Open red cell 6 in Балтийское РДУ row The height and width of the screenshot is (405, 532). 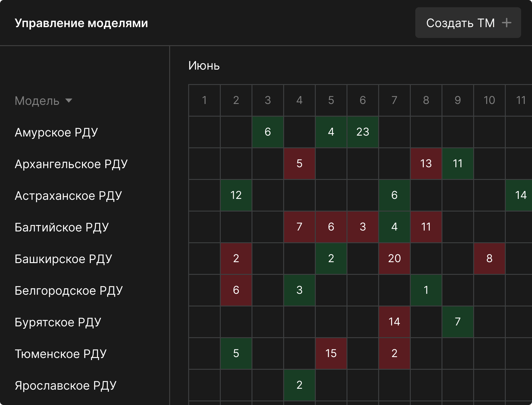tap(331, 227)
